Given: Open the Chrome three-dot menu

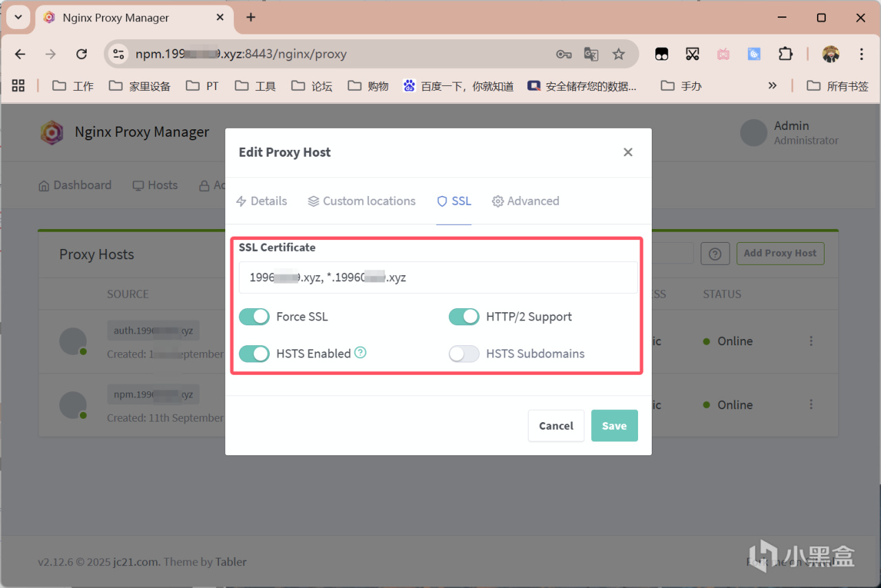Looking at the screenshot, I should (862, 54).
